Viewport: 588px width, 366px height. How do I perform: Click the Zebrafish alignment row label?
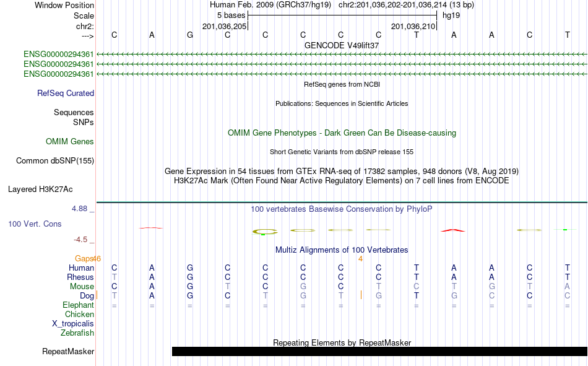coord(77,333)
